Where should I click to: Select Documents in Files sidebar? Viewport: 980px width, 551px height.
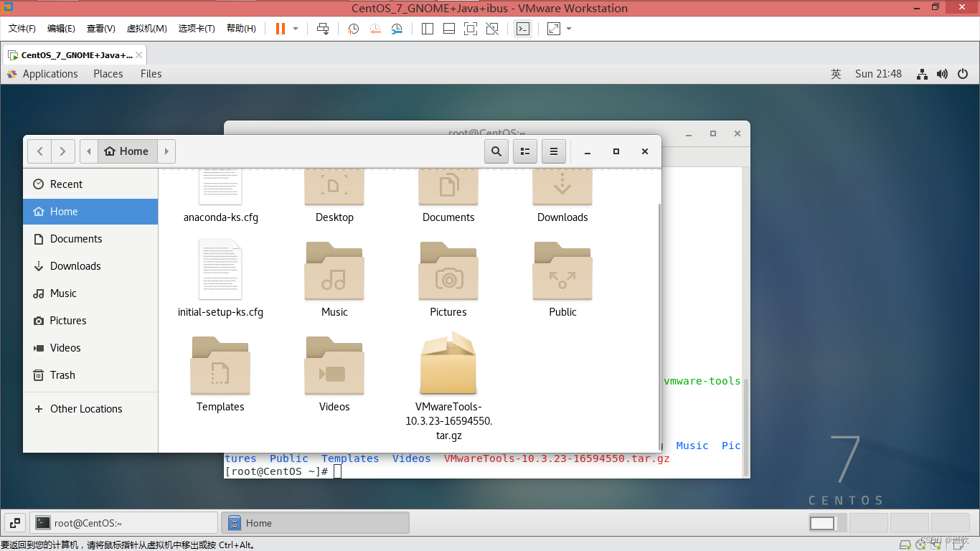click(90, 239)
